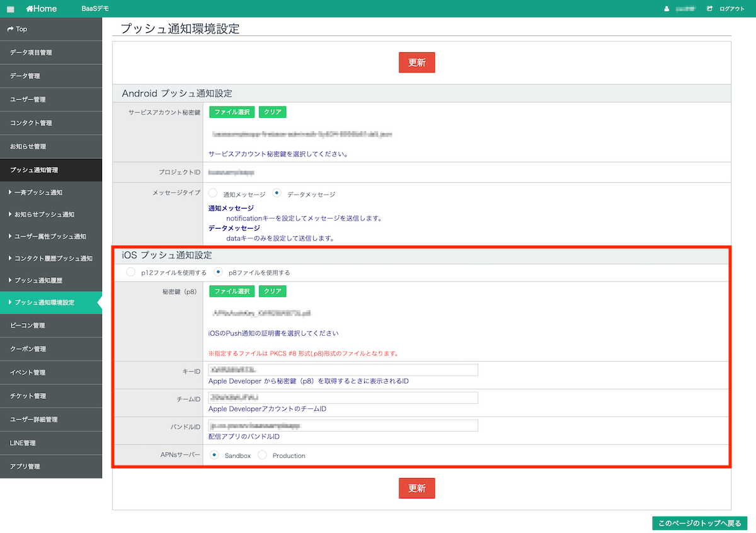Screen dimensions: 756x533
Task: Expand コンタクト履歴プッシュ通知 submenu item
Action: (51, 258)
